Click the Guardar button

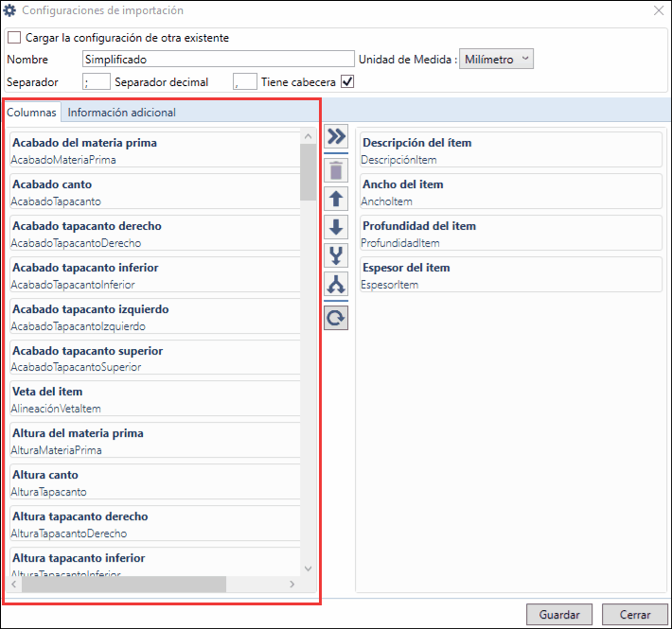click(559, 615)
